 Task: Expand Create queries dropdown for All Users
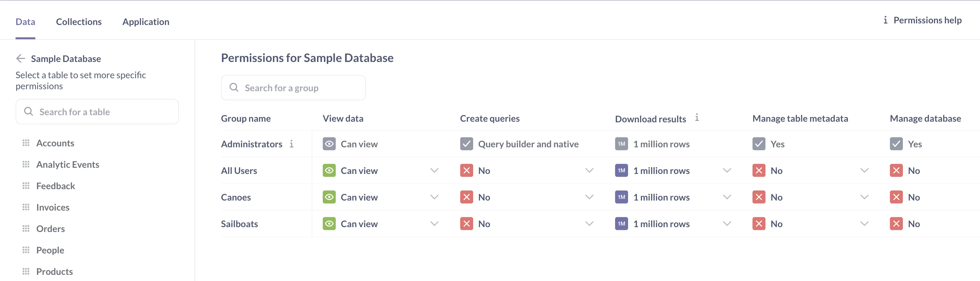[x=589, y=170]
